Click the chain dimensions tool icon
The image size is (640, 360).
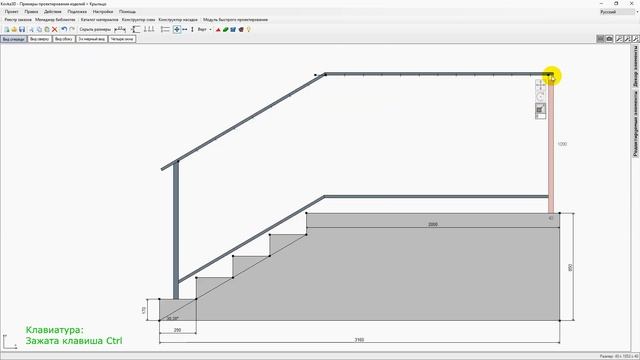click(149, 29)
